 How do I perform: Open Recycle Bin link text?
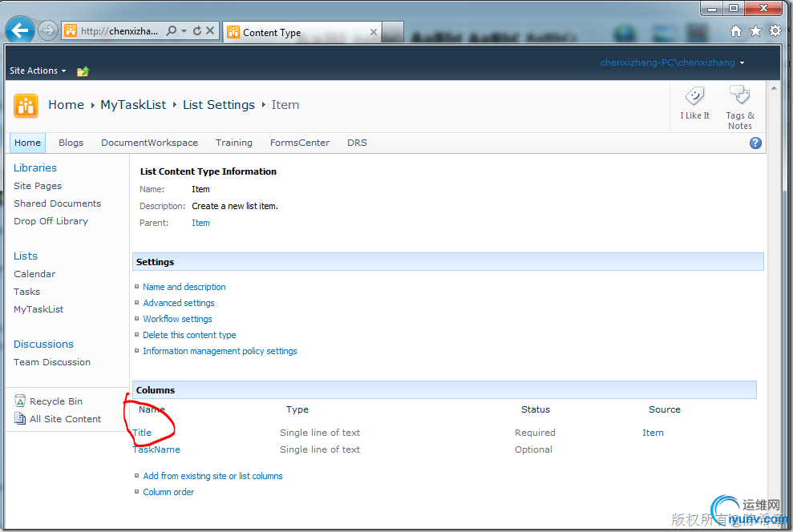pyautogui.click(x=56, y=401)
